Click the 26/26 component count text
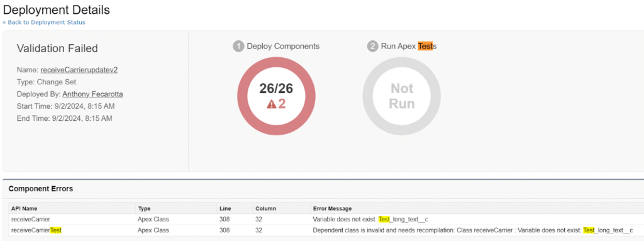 [x=276, y=89]
